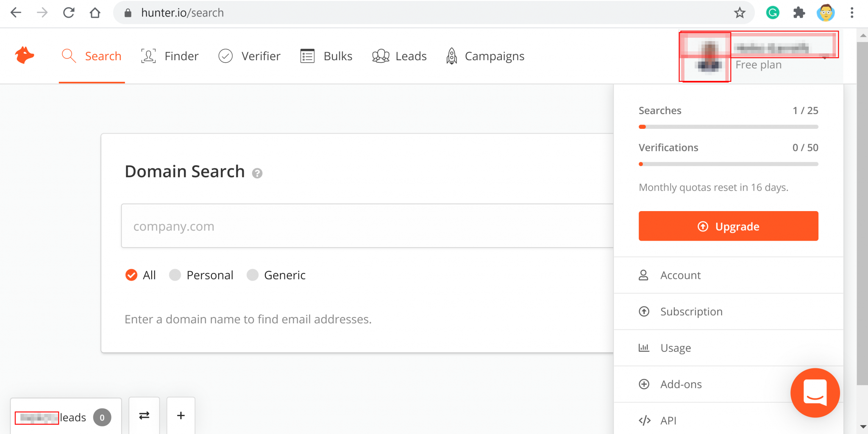Viewport: 868px width, 434px height.
Task: Select the All filter option
Action: pos(131,275)
